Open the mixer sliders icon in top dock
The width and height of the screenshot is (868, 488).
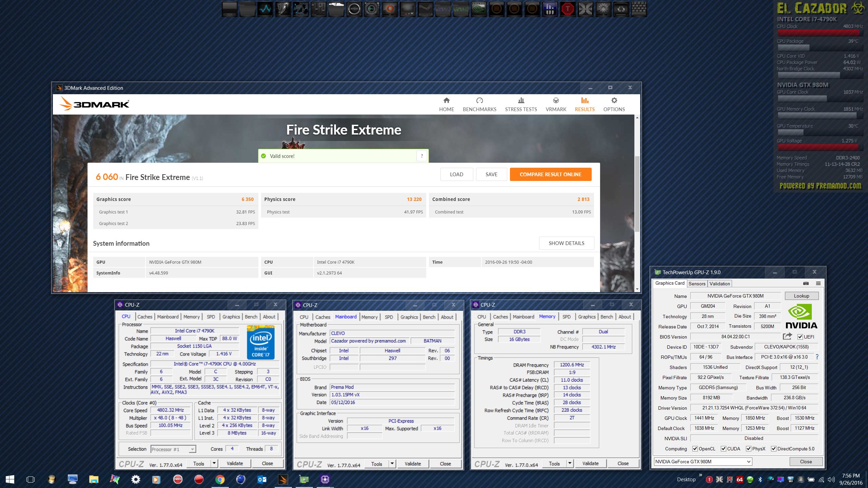point(318,9)
